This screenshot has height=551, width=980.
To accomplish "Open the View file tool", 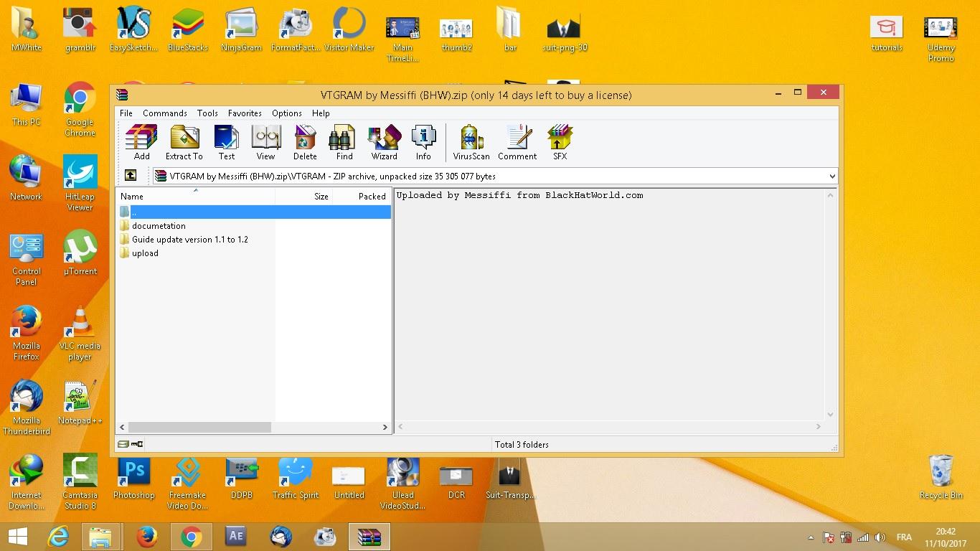I will (265, 141).
